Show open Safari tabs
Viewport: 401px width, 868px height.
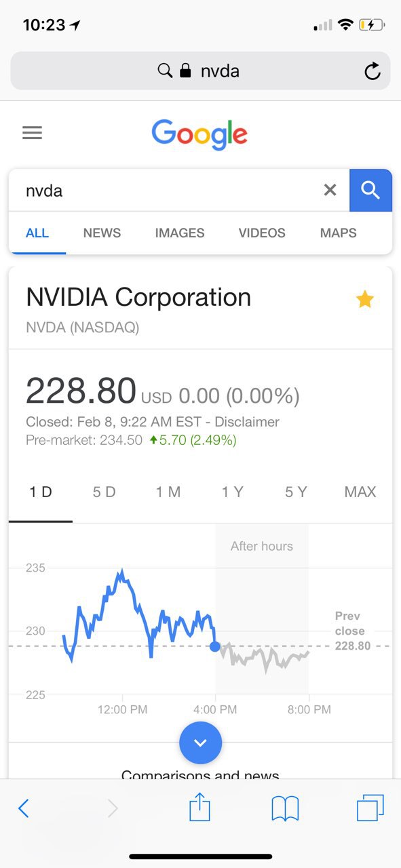(370, 808)
